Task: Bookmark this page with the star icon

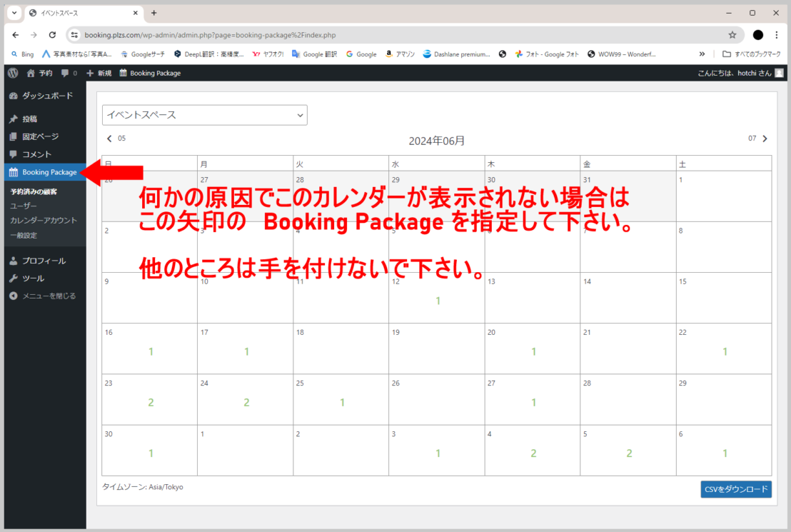Action: (x=732, y=34)
